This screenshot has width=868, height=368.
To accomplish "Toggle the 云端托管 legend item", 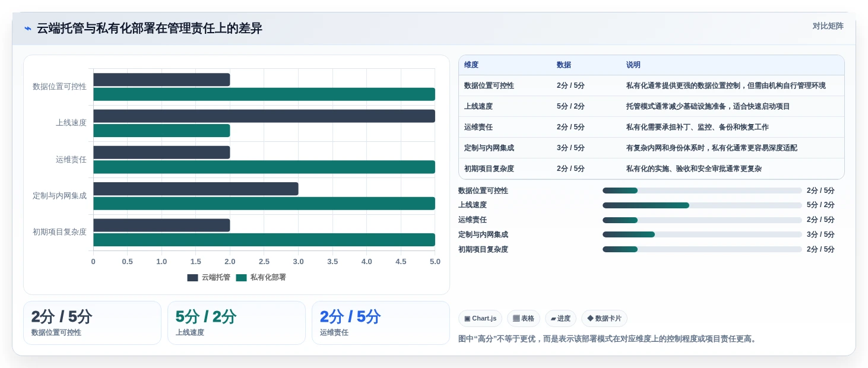I will coord(209,277).
